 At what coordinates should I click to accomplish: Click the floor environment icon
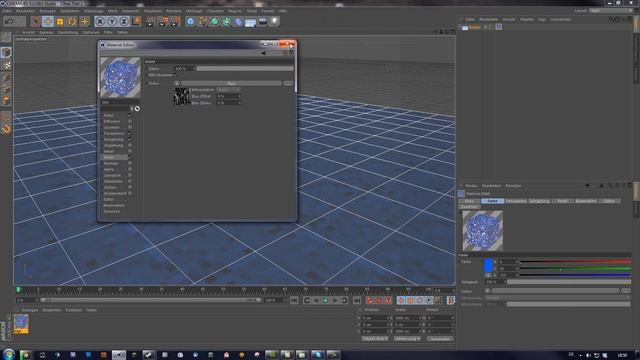pos(251,21)
